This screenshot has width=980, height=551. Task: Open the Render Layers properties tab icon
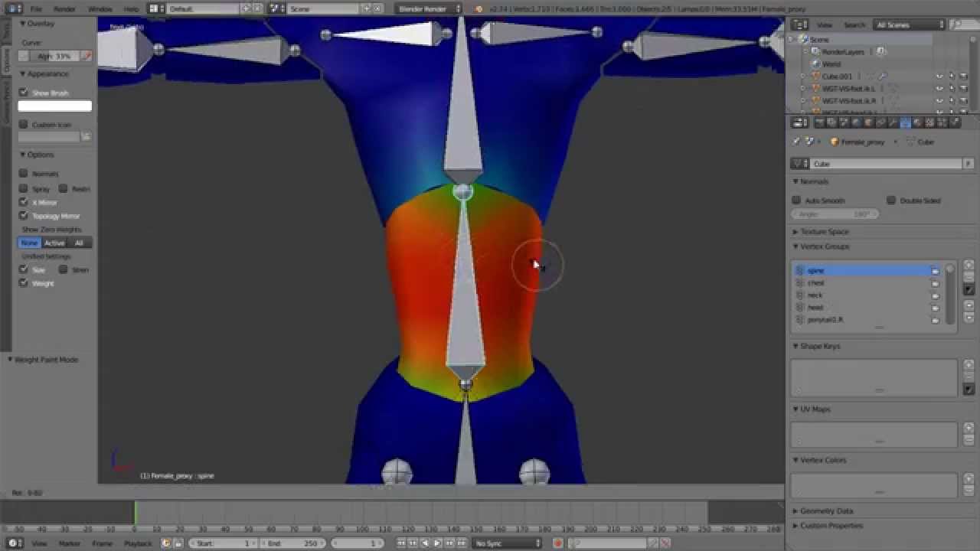(x=831, y=122)
